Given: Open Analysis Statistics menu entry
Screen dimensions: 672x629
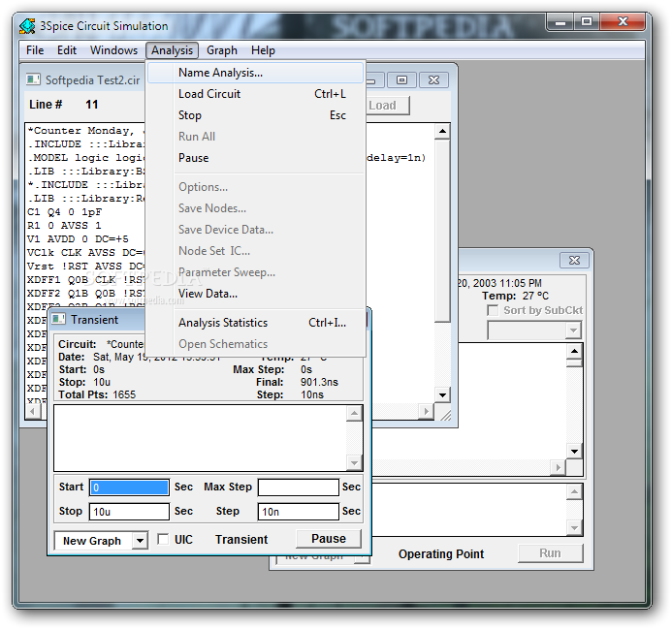Looking at the screenshot, I should coord(255,323).
